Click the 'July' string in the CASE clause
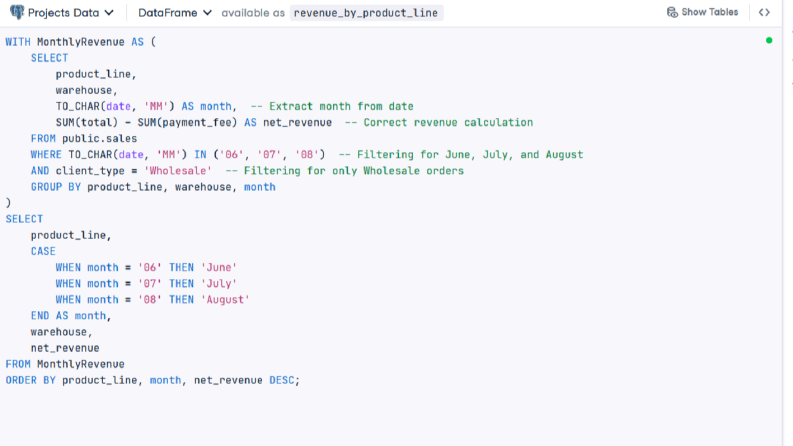This screenshot has height=446, width=793. 218,284
